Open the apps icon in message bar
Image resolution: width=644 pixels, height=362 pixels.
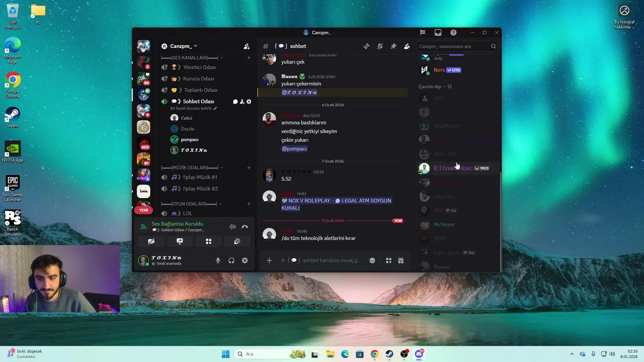(x=388, y=260)
